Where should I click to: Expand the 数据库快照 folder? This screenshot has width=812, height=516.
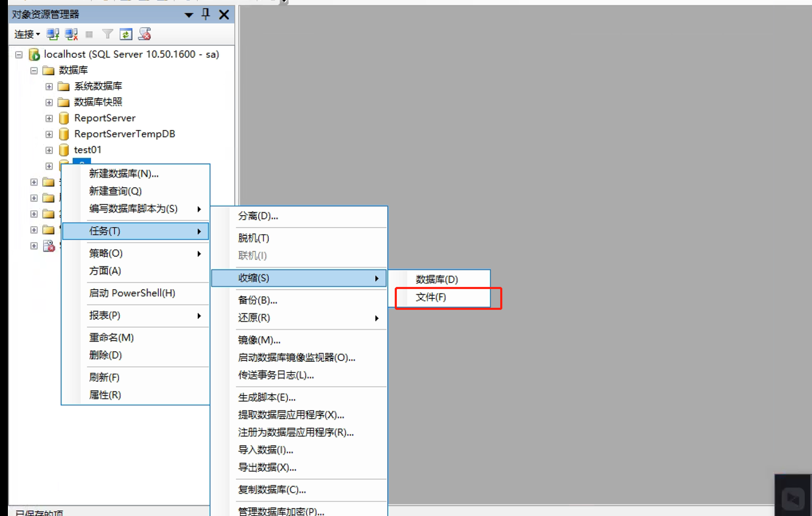[x=49, y=102]
